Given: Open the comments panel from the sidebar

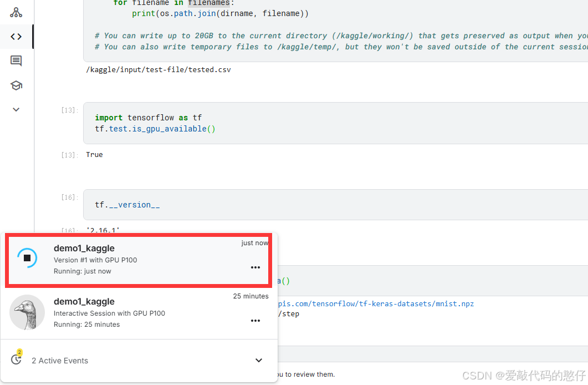Looking at the screenshot, I should (x=16, y=61).
